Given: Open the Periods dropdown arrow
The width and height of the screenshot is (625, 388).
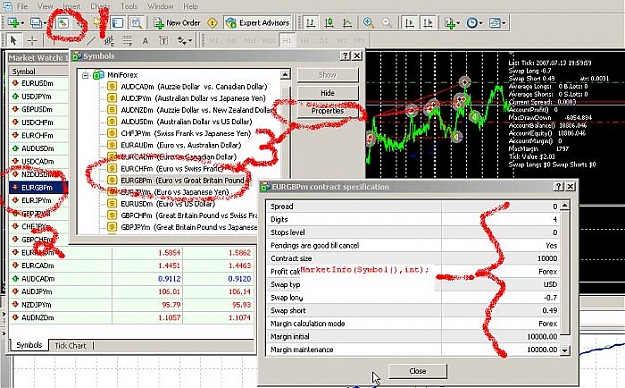Looking at the screenshot, I should 480,23.
